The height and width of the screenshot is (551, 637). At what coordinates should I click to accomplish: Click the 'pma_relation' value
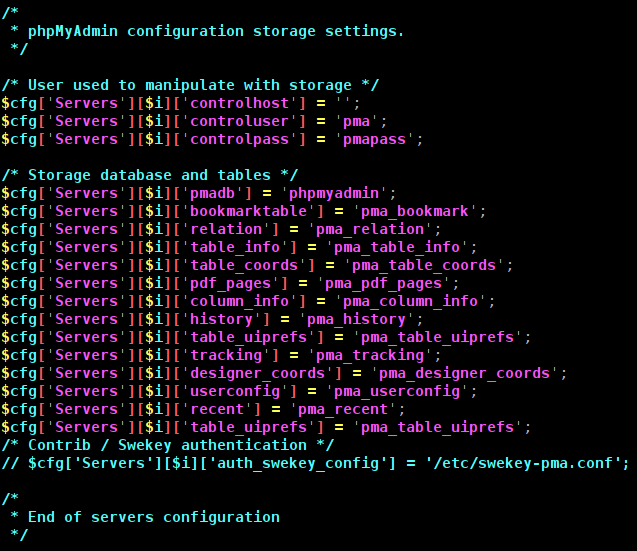370,229
